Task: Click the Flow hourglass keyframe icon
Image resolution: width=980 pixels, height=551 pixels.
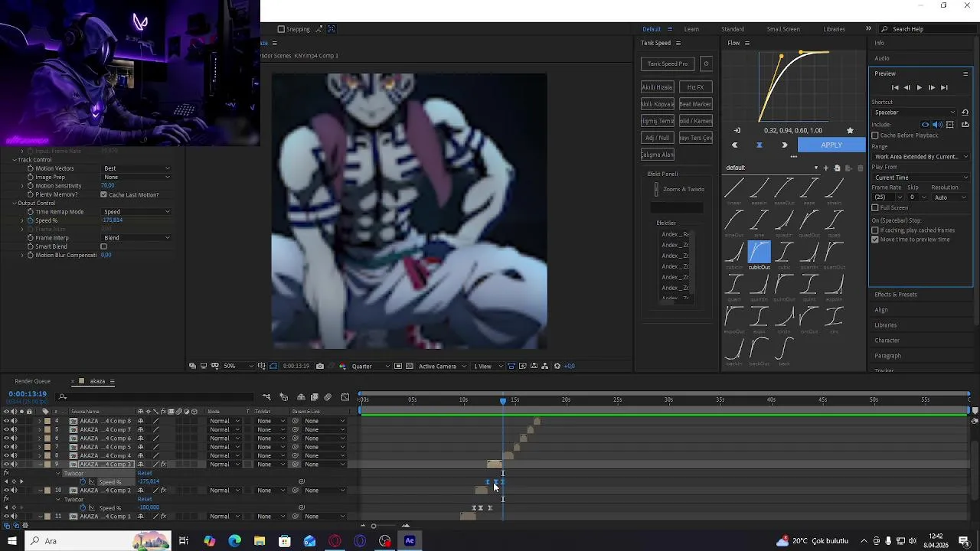Action: coord(759,145)
